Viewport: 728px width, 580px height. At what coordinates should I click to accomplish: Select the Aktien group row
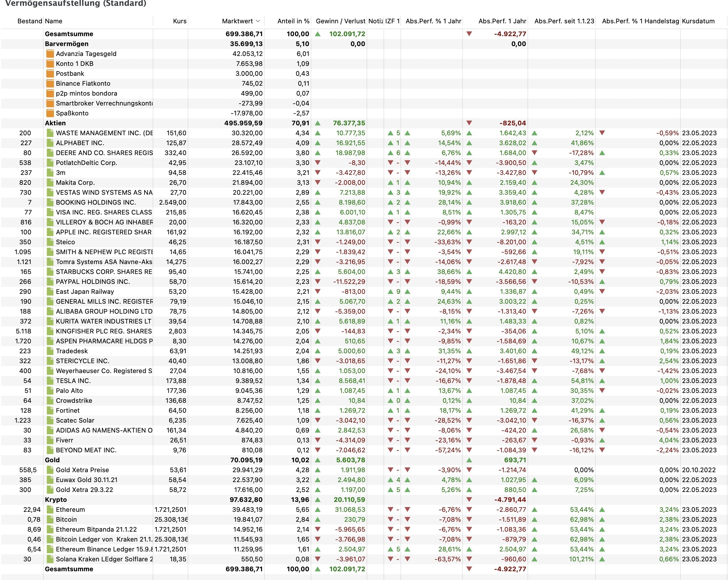[55, 123]
